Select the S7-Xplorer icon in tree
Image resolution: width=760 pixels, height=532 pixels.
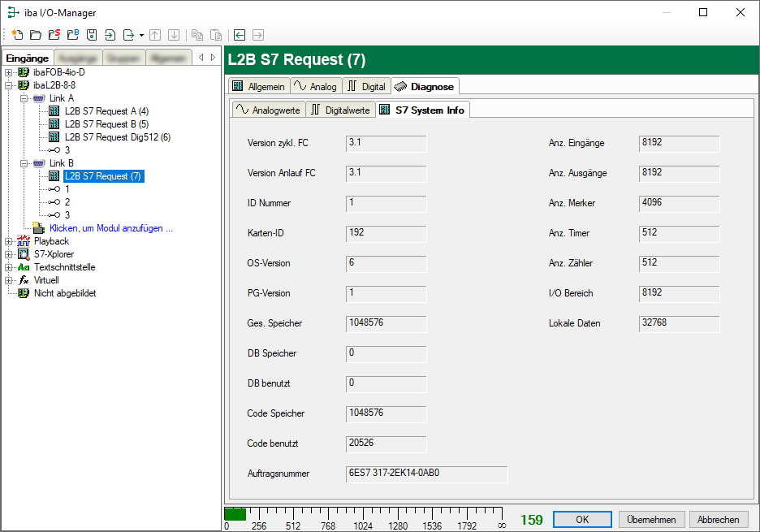(24, 254)
